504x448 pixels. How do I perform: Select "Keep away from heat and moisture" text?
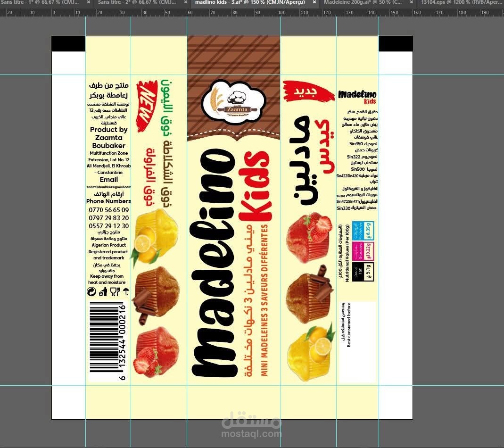[x=107, y=279]
